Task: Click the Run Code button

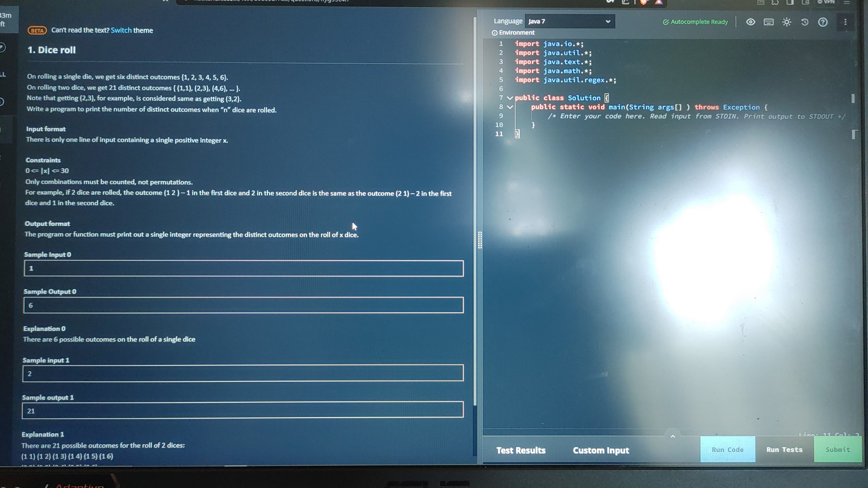Action: pyautogui.click(x=727, y=450)
